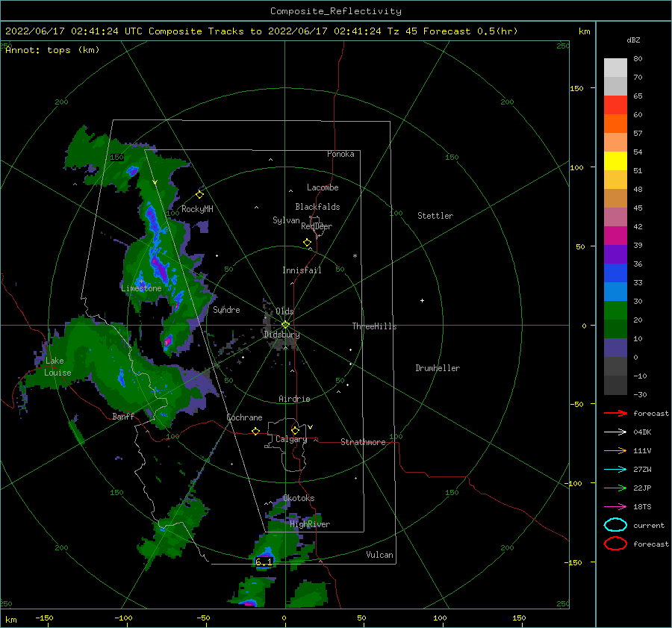672x628 pixels.
Task: Click the yellow diamond marker beside RockyMH
Action: click(x=199, y=195)
